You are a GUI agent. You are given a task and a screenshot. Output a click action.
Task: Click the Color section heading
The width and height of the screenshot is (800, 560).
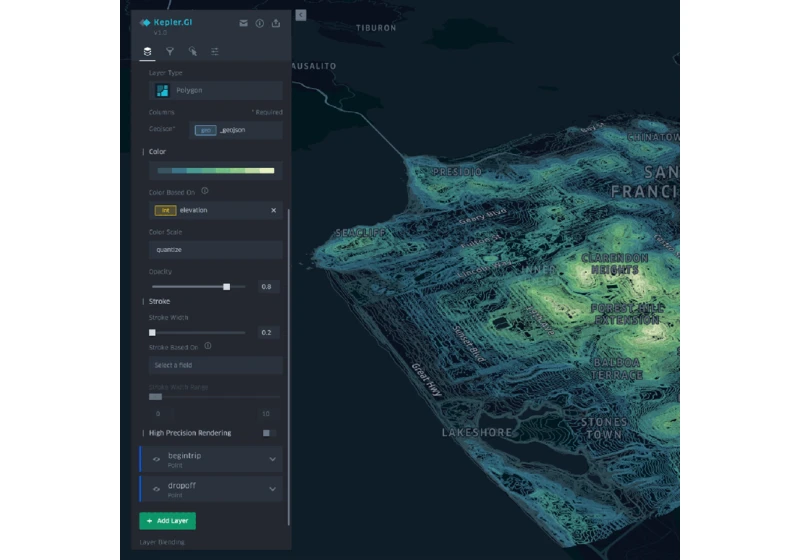[x=157, y=152]
